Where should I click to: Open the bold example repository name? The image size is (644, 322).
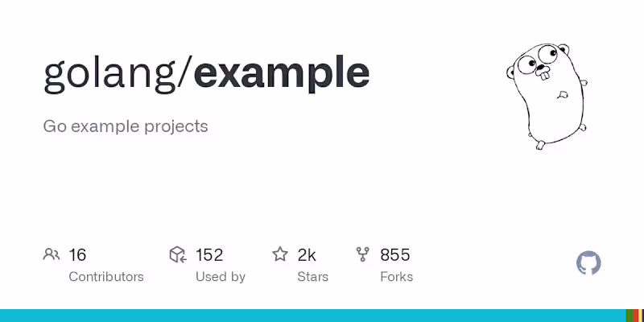pyautogui.click(x=282, y=72)
